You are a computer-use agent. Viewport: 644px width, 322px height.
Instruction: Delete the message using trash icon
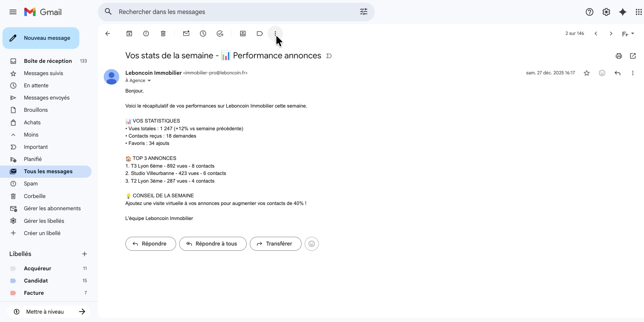tap(163, 34)
